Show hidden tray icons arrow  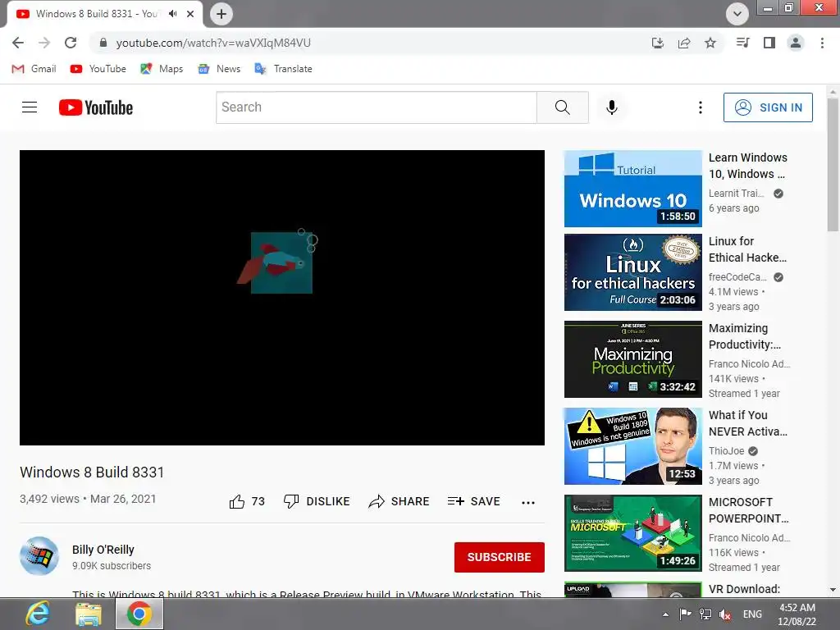(x=665, y=614)
